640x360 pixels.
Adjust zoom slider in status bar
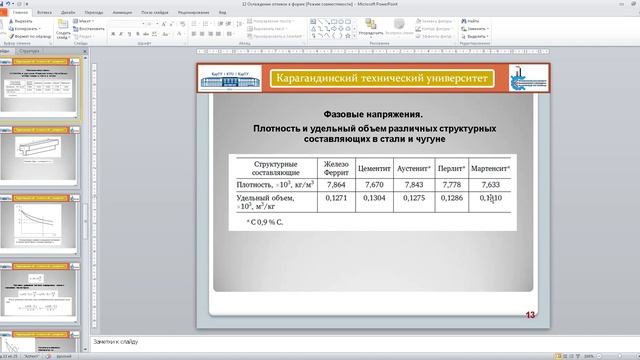pyautogui.click(x=619, y=356)
